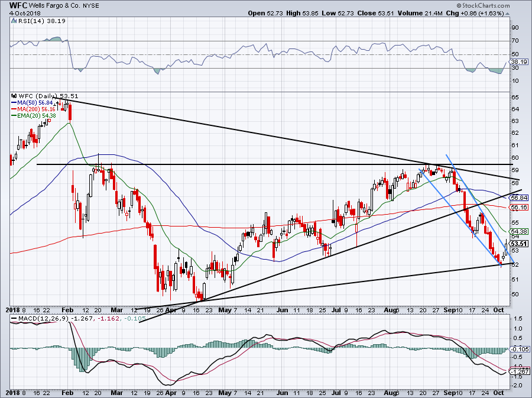This screenshot has height=398, width=532.
Task: Click the 4-Oct-2018 chart date
Action: (25, 13)
